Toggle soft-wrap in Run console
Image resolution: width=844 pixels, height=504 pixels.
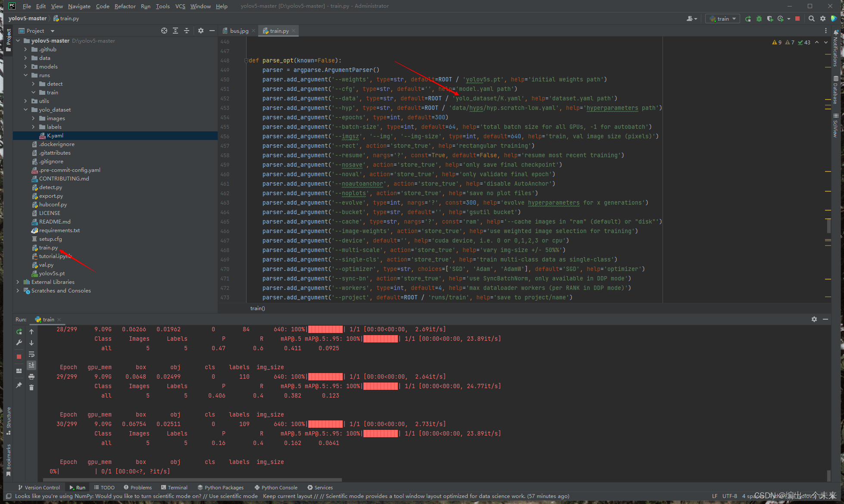[x=31, y=354]
